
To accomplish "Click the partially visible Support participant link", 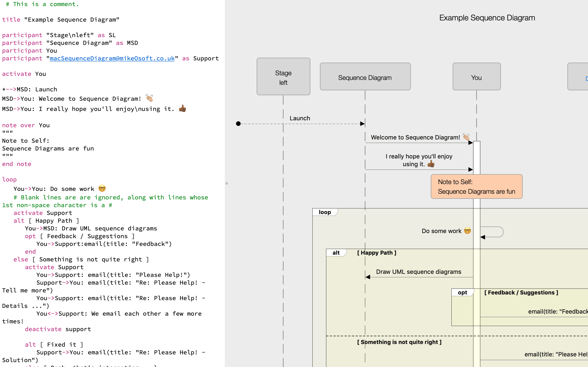I will (x=586, y=78).
